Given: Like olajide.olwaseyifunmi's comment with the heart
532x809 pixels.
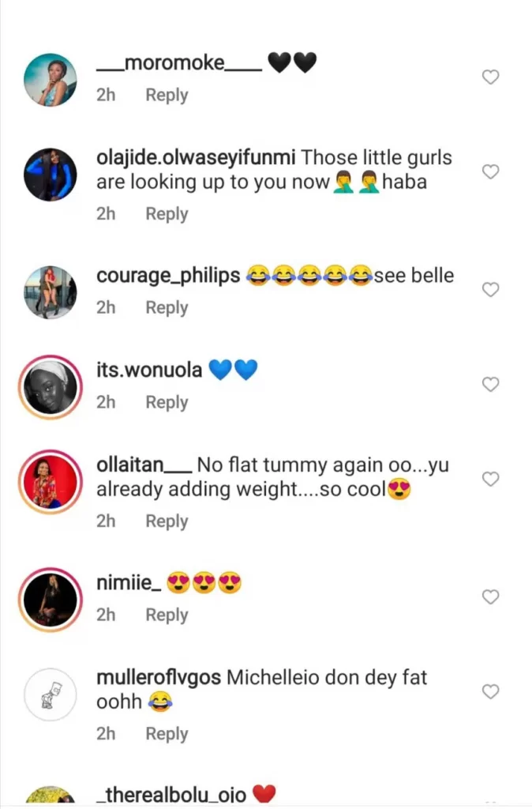Looking at the screenshot, I should click(x=490, y=171).
